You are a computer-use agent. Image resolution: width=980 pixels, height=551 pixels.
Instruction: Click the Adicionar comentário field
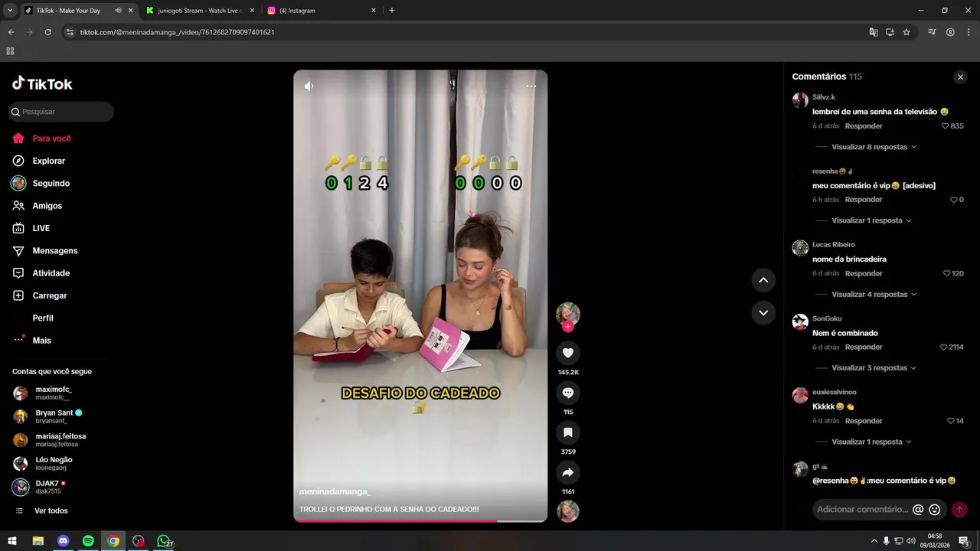[862, 510]
